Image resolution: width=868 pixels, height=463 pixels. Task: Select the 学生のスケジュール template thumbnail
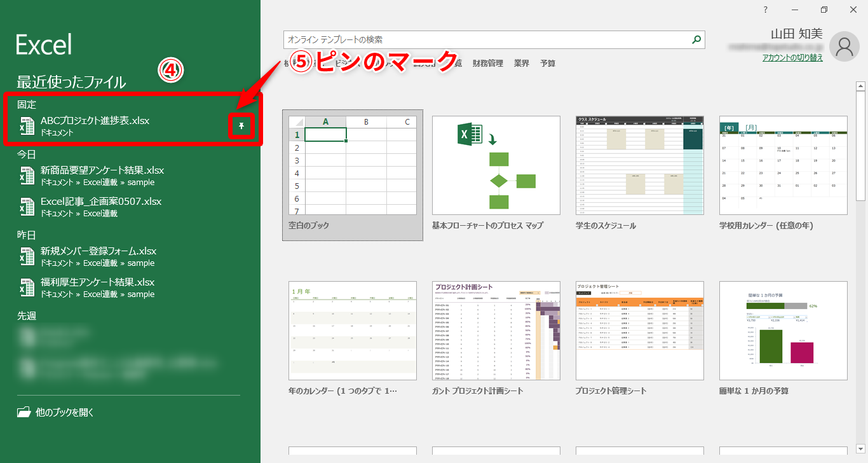tap(640, 165)
